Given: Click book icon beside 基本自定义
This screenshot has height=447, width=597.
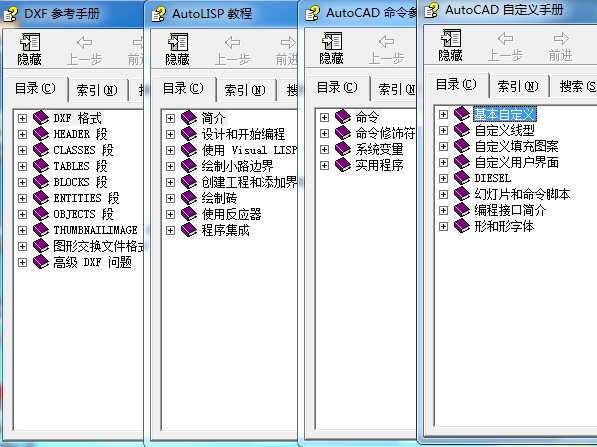Looking at the screenshot, I should pos(462,113).
